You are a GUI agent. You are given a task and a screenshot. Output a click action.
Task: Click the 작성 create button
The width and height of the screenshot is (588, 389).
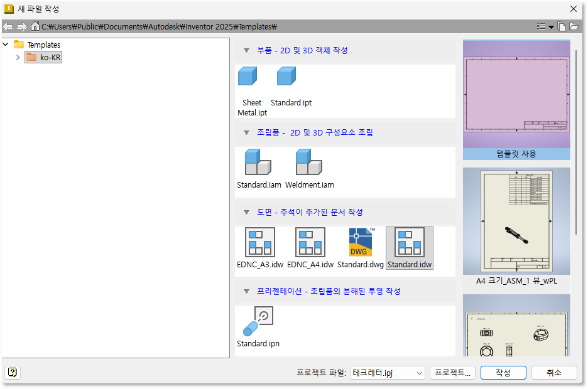click(503, 373)
